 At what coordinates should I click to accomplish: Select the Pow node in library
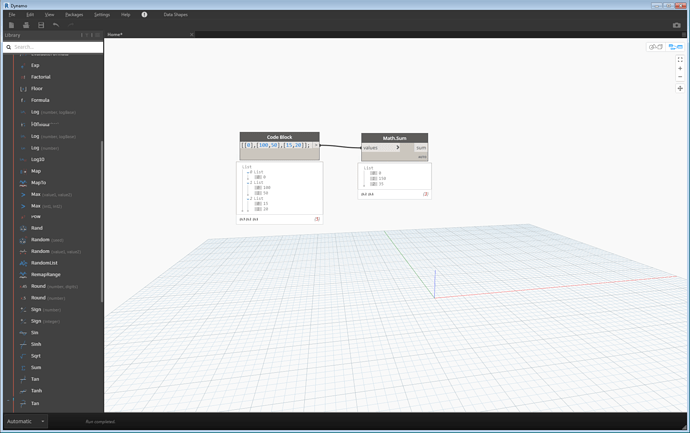pyautogui.click(x=36, y=216)
